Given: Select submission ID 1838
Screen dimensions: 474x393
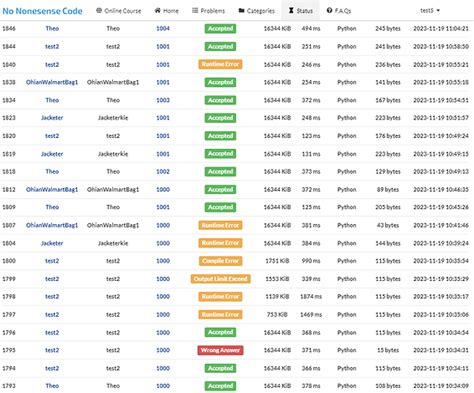Looking at the screenshot, I should point(9,82).
